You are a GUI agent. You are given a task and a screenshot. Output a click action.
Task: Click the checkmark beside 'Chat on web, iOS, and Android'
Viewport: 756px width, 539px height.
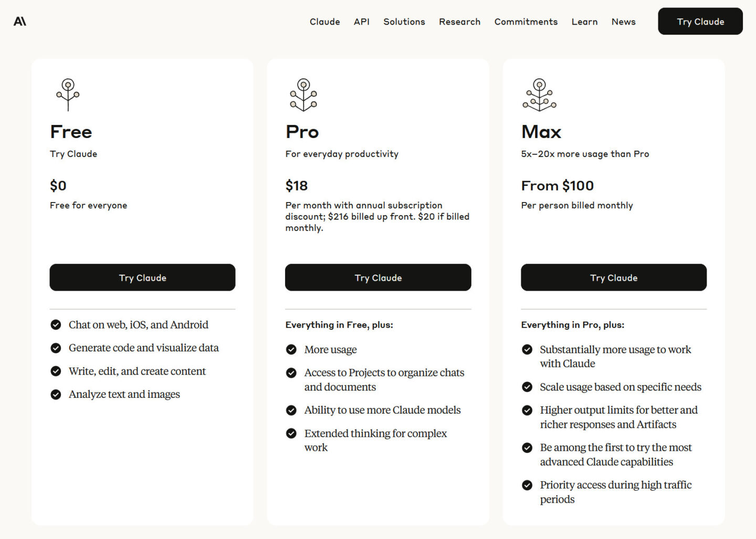56,324
